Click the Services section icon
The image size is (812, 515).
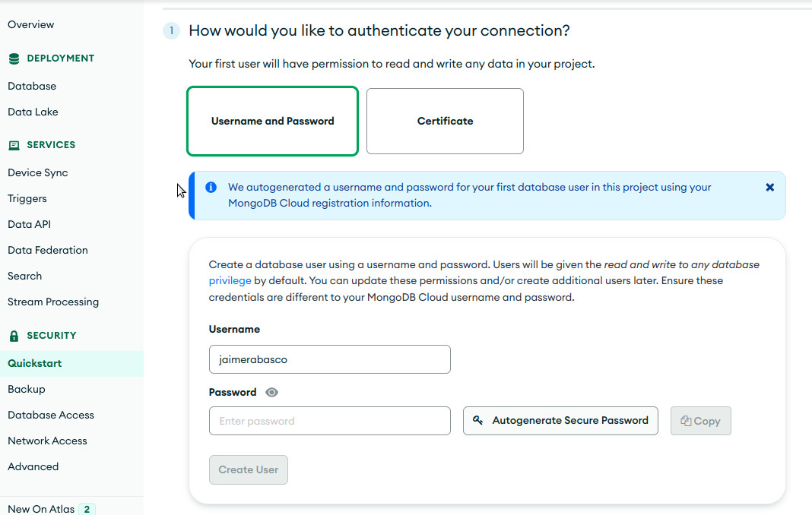pyautogui.click(x=14, y=145)
